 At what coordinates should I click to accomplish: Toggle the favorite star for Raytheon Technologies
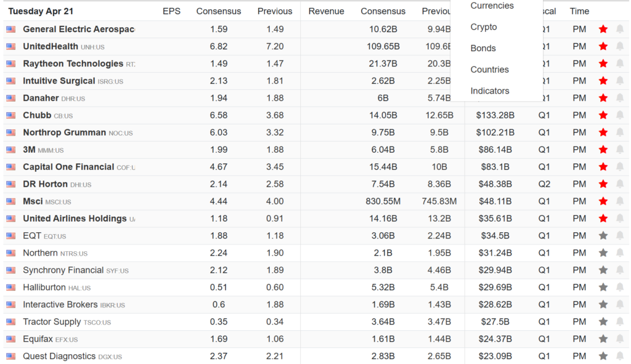click(x=603, y=63)
